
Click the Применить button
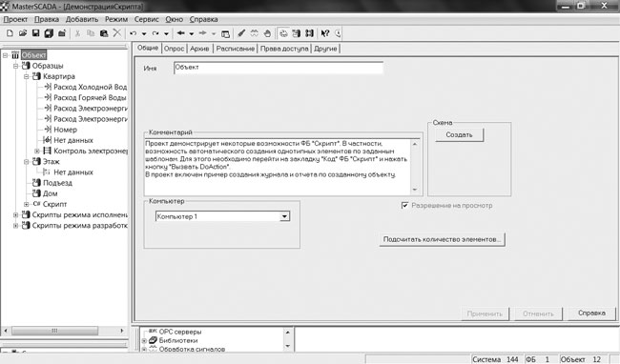pos(485,313)
